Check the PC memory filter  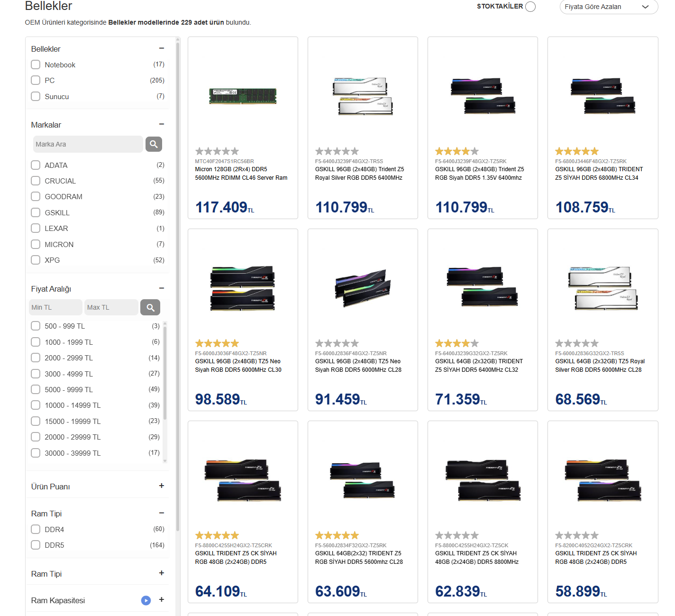point(36,80)
